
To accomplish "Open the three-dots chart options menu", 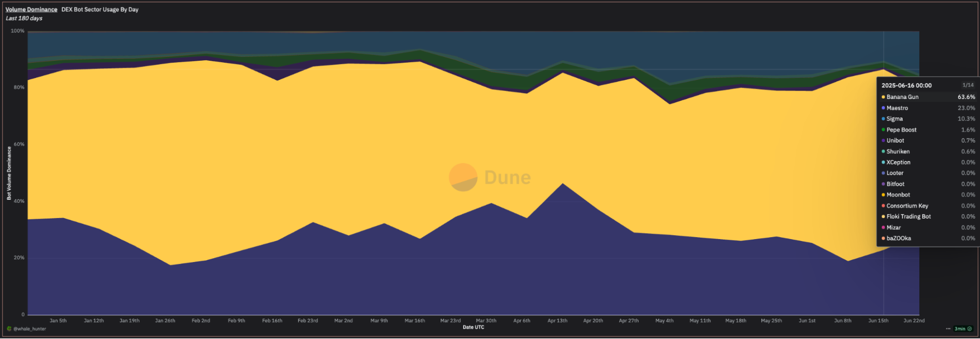I will (948, 329).
